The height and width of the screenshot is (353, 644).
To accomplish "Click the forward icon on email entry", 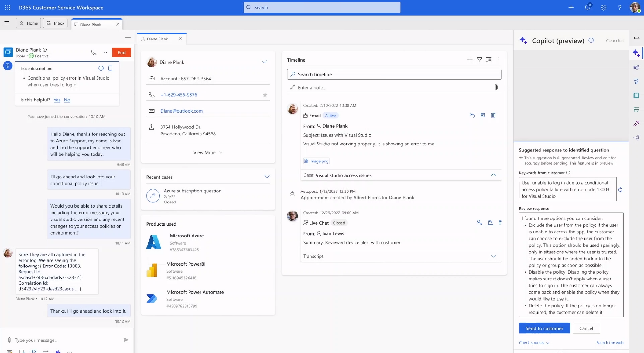I will click(483, 115).
